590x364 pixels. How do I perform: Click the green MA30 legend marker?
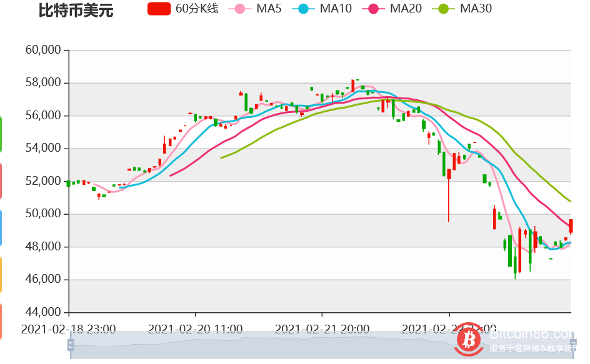[x=444, y=9]
